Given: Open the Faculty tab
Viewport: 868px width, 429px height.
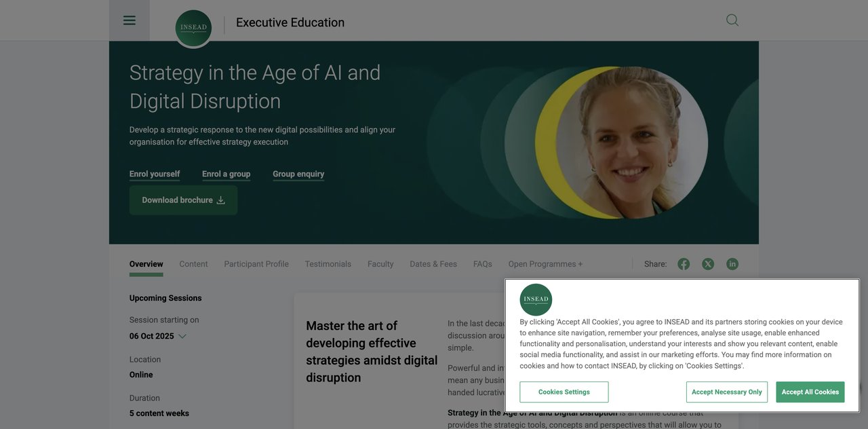Looking at the screenshot, I should [x=380, y=264].
